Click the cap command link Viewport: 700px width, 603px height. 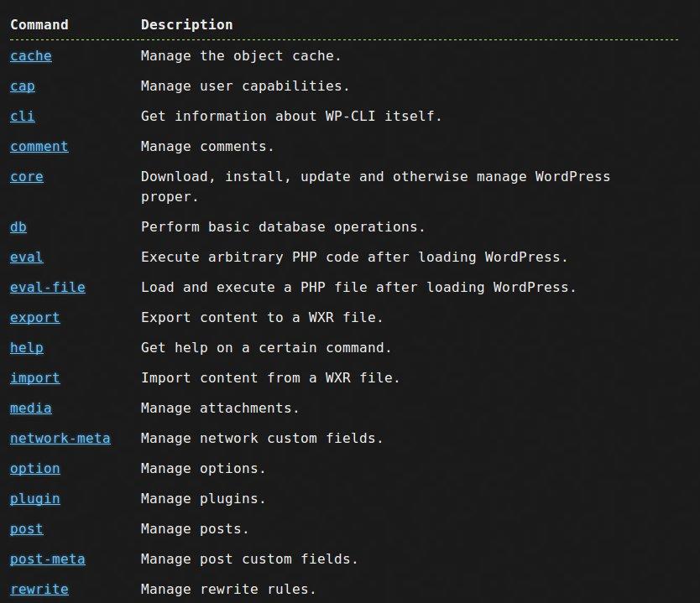click(23, 86)
